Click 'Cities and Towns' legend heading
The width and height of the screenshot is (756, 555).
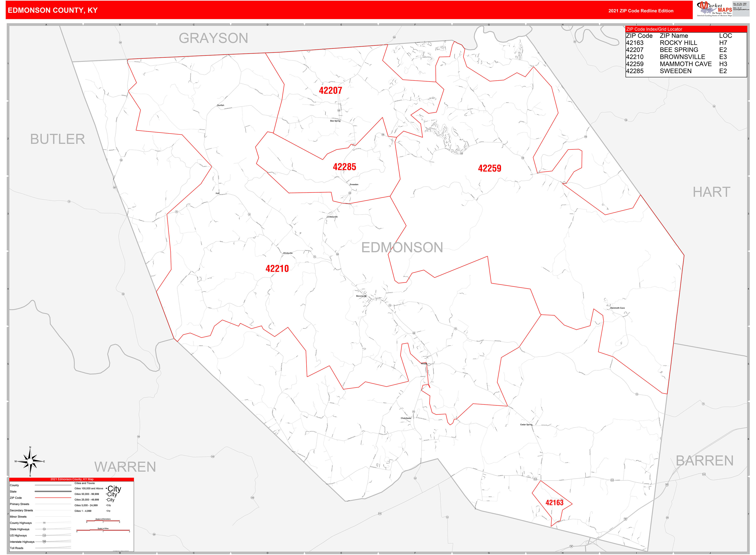click(x=85, y=483)
